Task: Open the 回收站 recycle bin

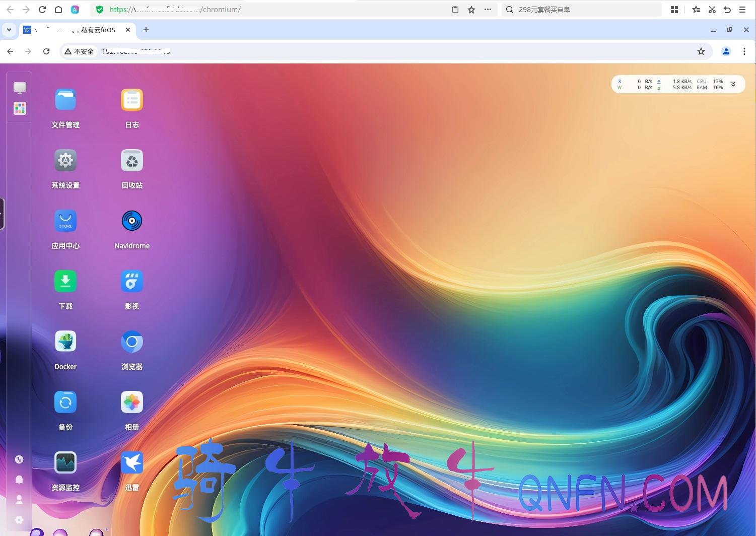Action: coord(132,161)
